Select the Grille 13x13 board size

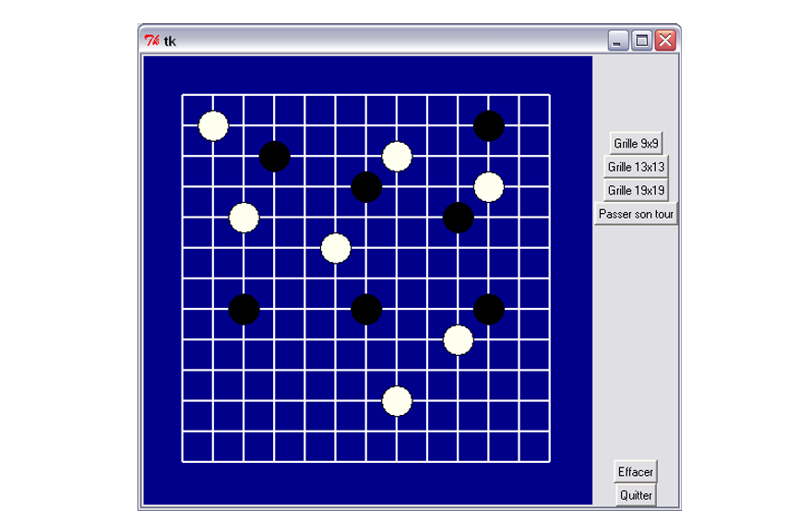(636, 167)
